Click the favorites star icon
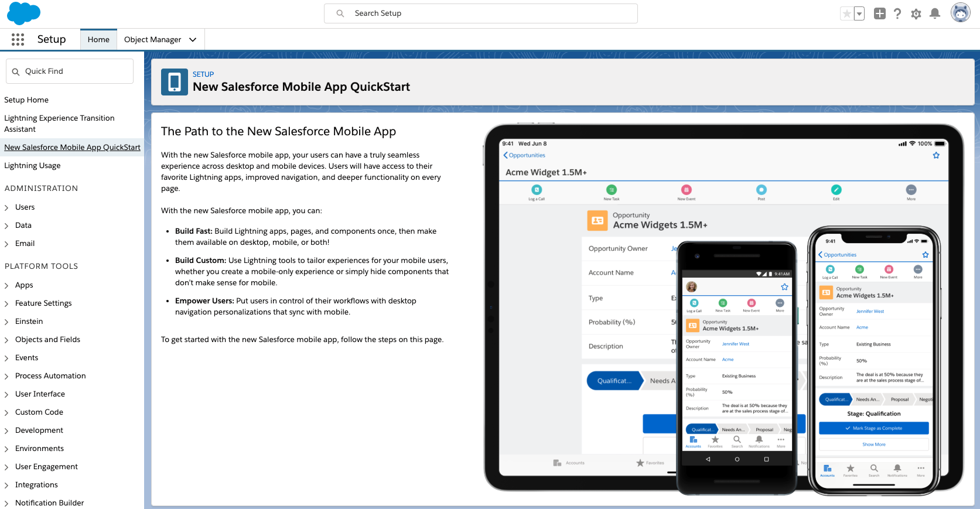The image size is (980, 509). point(846,13)
